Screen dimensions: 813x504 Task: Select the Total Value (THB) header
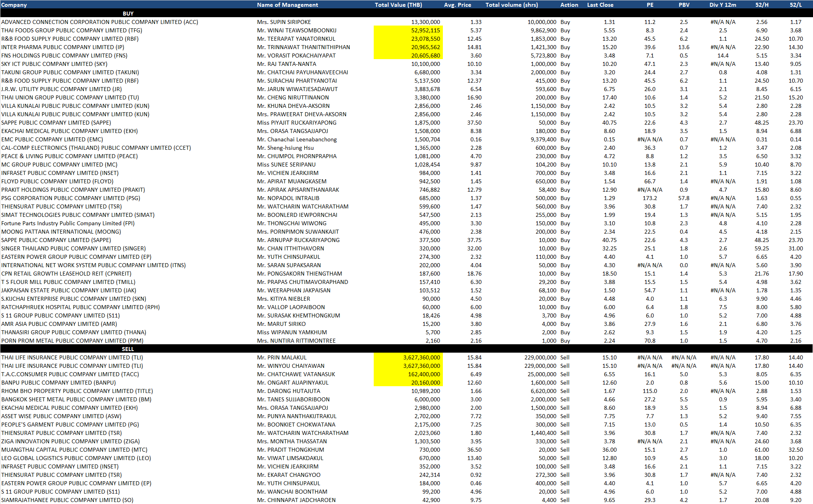[x=398, y=5]
